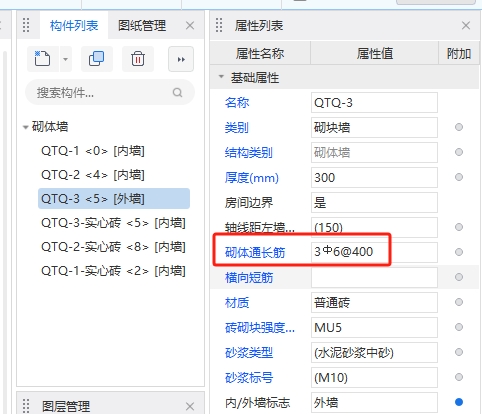The image size is (482, 414).
Task: Toggle the 附加 circle for 砌体通长筋
Action: point(459,252)
